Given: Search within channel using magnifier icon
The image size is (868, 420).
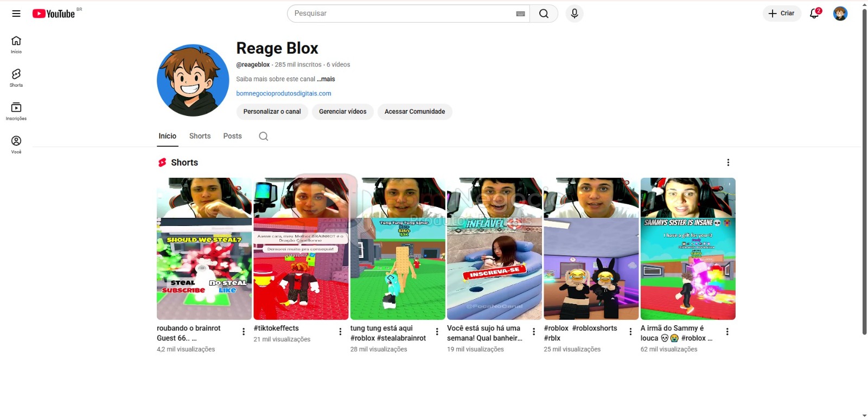Looking at the screenshot, I should tap(264, 136).
